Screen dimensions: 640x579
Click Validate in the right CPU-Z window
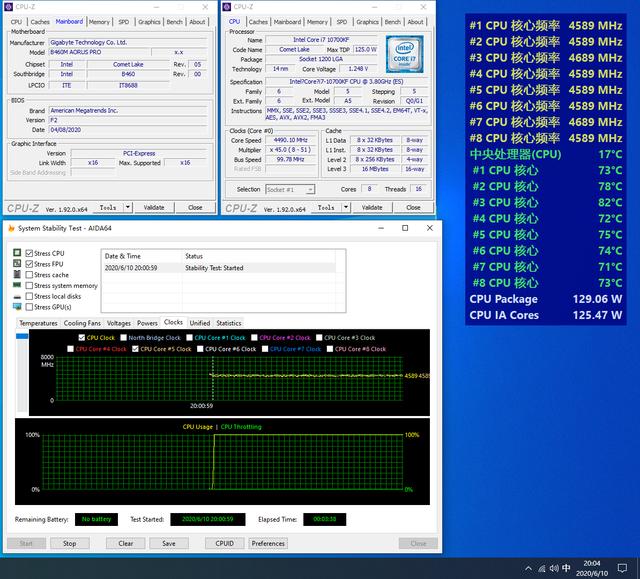(x=372, y=207)
